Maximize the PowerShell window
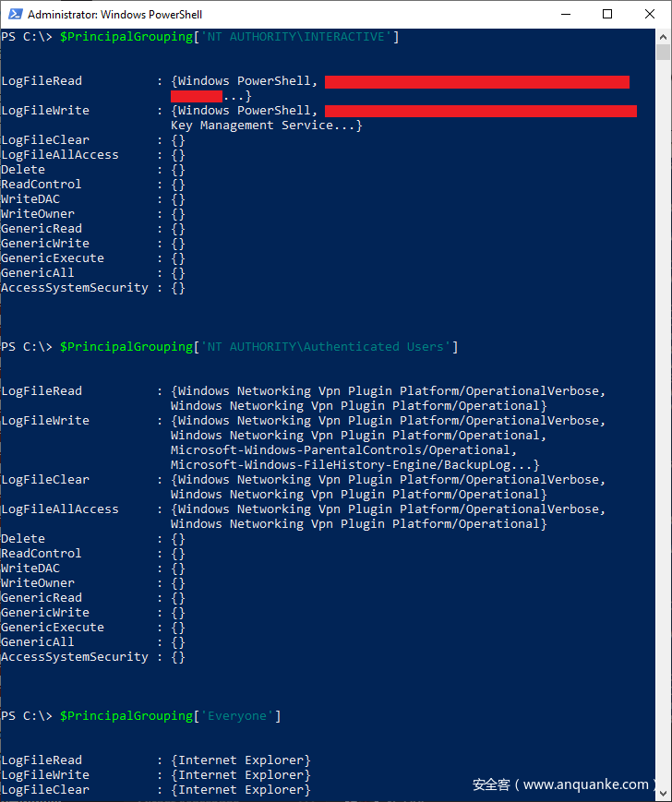The image size is (672, 802). pyautogui.click(x=607, y=15)
